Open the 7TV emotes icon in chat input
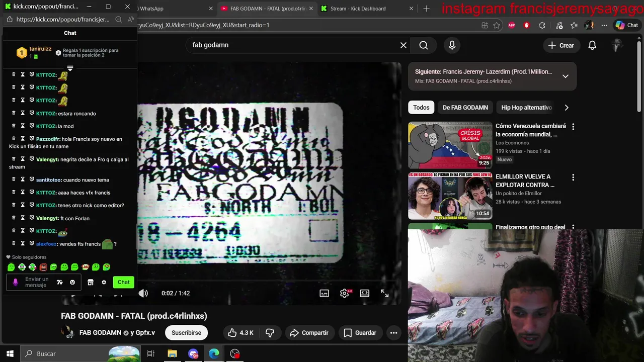 click(59, 282)
